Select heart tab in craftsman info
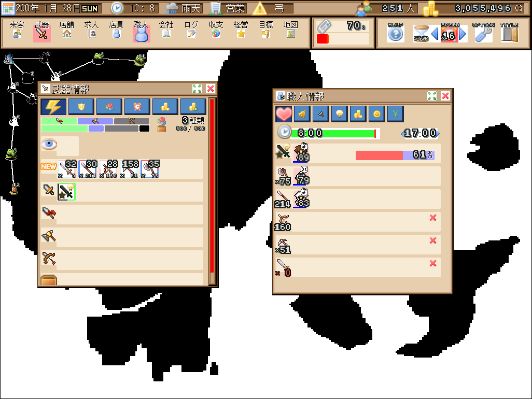This screenshot has width=532, height=399. [284, 114]
